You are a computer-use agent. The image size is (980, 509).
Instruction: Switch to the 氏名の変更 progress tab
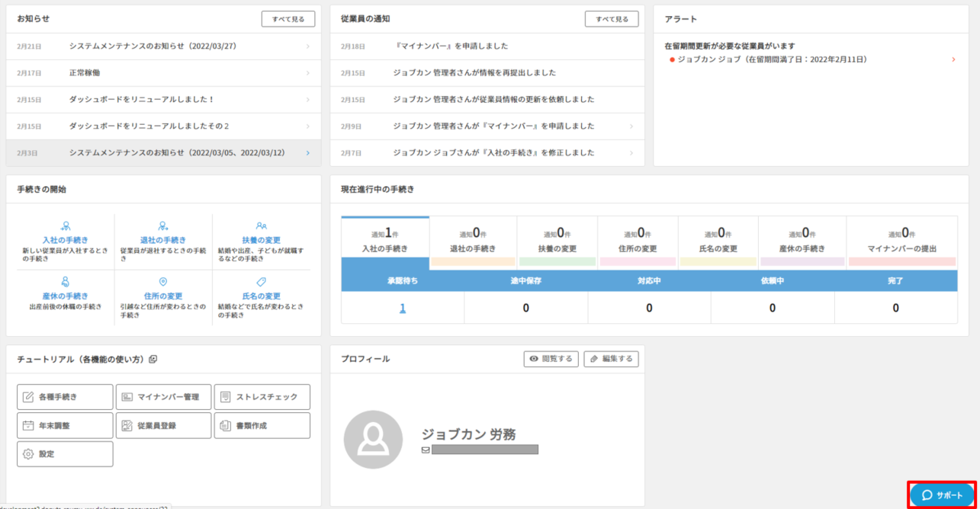click(x=718, y=242)
